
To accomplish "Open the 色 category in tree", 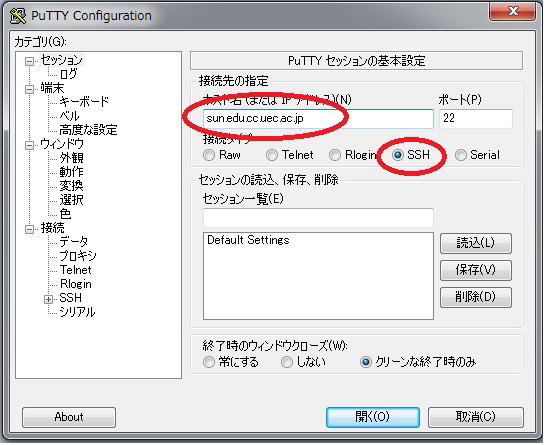I will click(65, 214).
